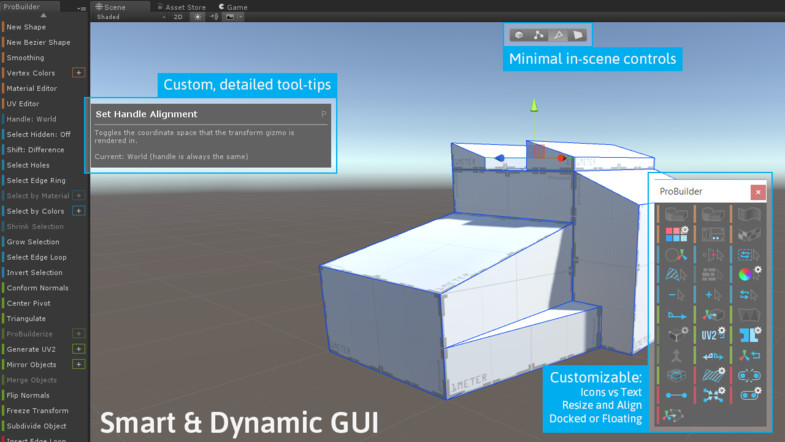Click the swap-arrows Invert Selection icon
This screenshot has width=785, height=442.
[x=749, y=295]
